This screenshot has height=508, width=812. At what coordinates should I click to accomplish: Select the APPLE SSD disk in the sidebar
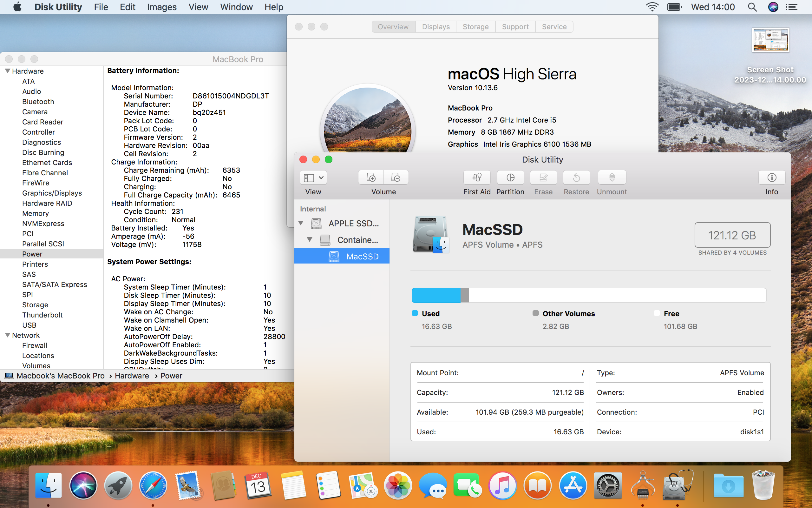coord(342,223)
